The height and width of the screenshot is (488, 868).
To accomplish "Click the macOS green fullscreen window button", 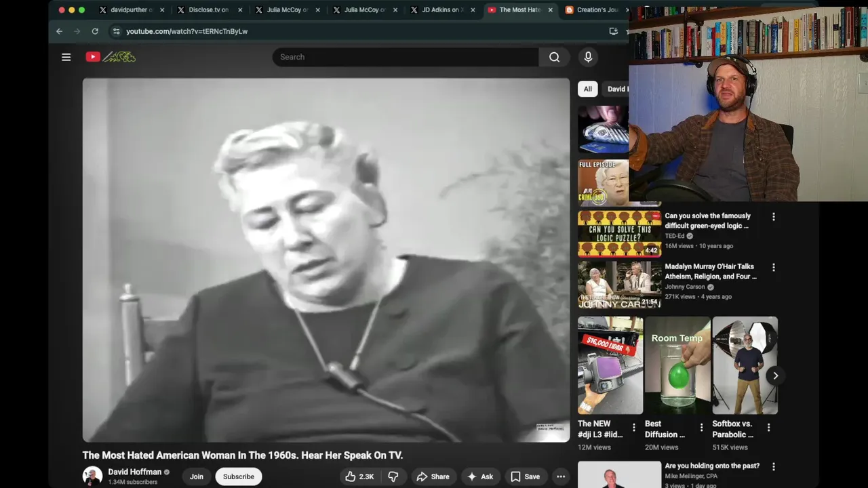I will pyautogui.click(x=82, y=10).
